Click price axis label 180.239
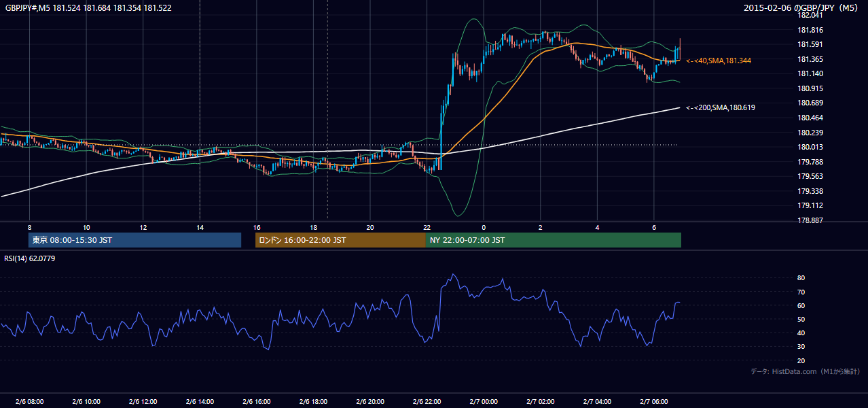The height and width of the screenshot is (408, 868). point(809,133)
